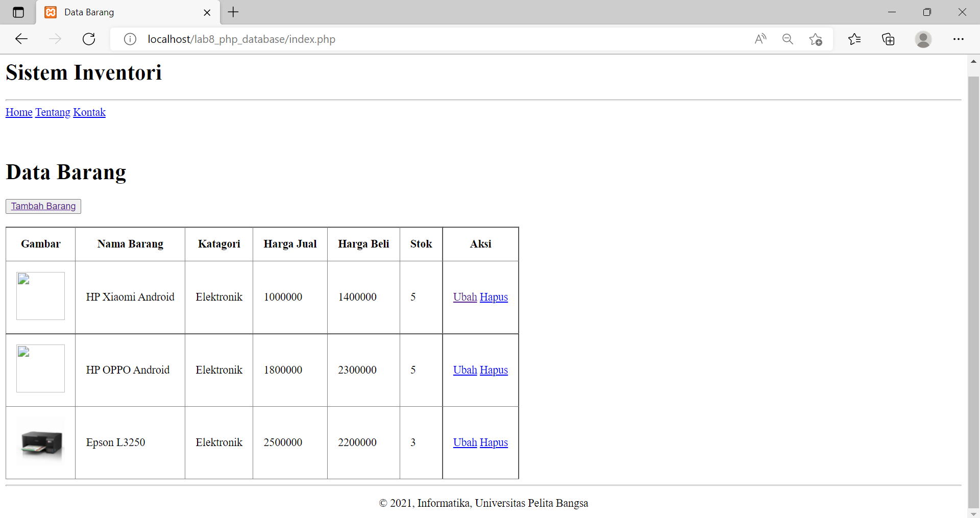
Task: Click the browser profile avatar icon
Action: [x=924, y=39]
